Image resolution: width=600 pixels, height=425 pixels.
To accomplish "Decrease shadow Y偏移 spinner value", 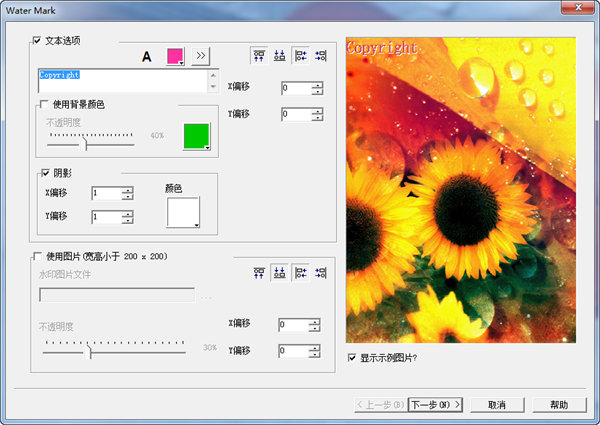I will [x=127, y=220].
